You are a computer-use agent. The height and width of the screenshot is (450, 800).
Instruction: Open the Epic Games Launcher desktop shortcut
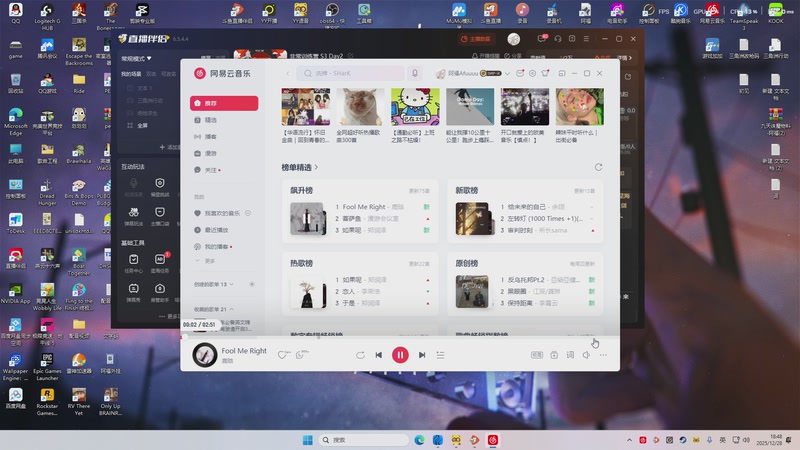click(x=47, y=367)
